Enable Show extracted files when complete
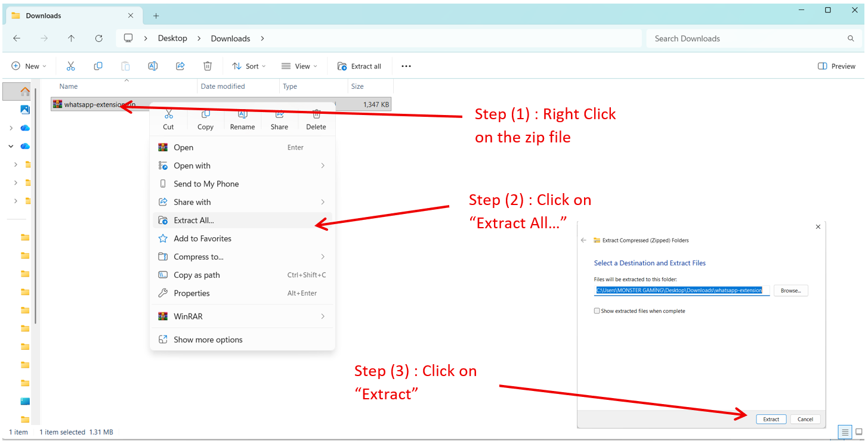 click(x=597, y=311)
